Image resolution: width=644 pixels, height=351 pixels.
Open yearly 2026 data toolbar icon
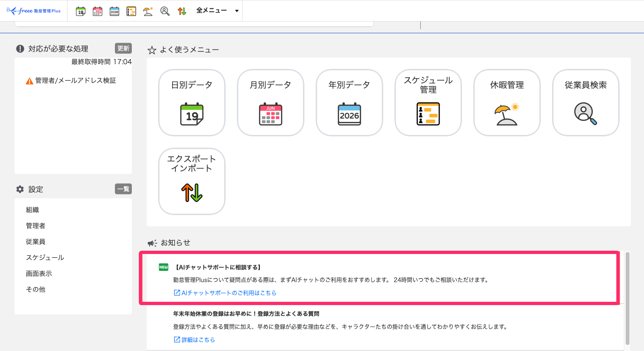pos(114,11)
